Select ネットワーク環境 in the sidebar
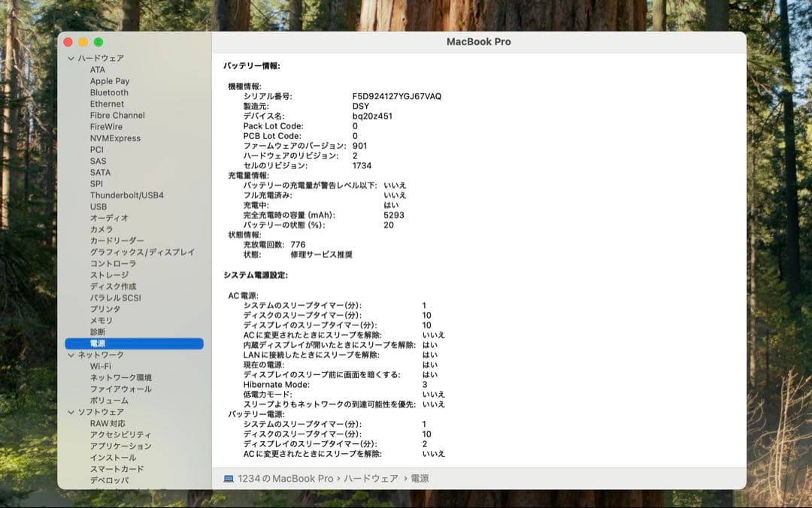 point(120,377)
